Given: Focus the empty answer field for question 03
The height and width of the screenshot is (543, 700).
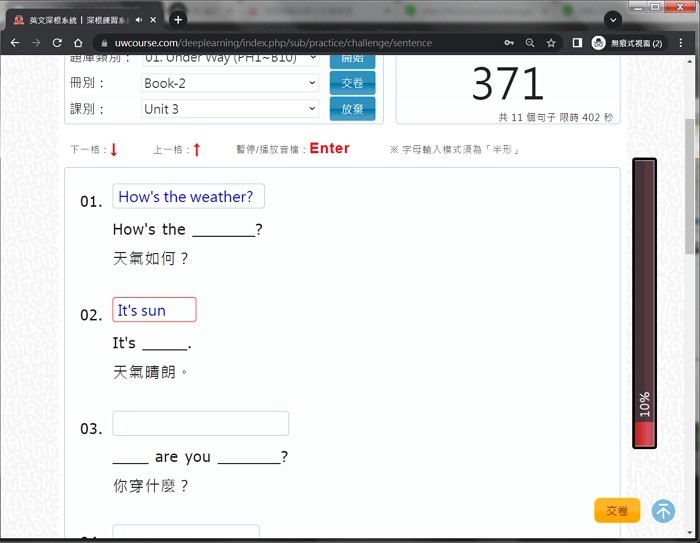Looking at the screenshot, I should (200, 424).
